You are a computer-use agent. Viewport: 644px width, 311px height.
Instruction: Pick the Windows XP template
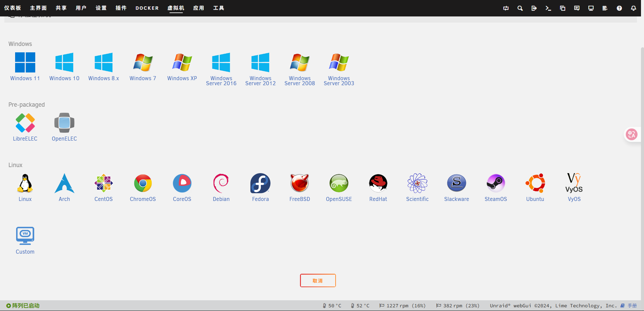point(182,67)
